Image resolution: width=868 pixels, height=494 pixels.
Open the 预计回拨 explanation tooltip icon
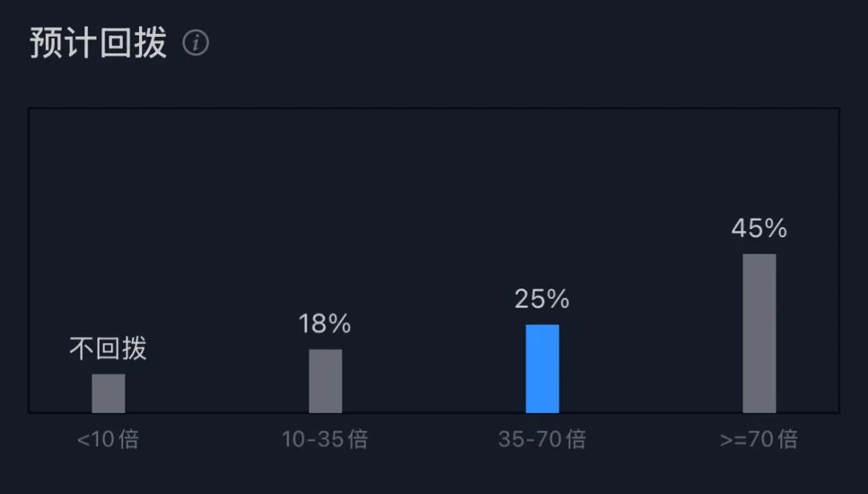[x=195, y=43]
